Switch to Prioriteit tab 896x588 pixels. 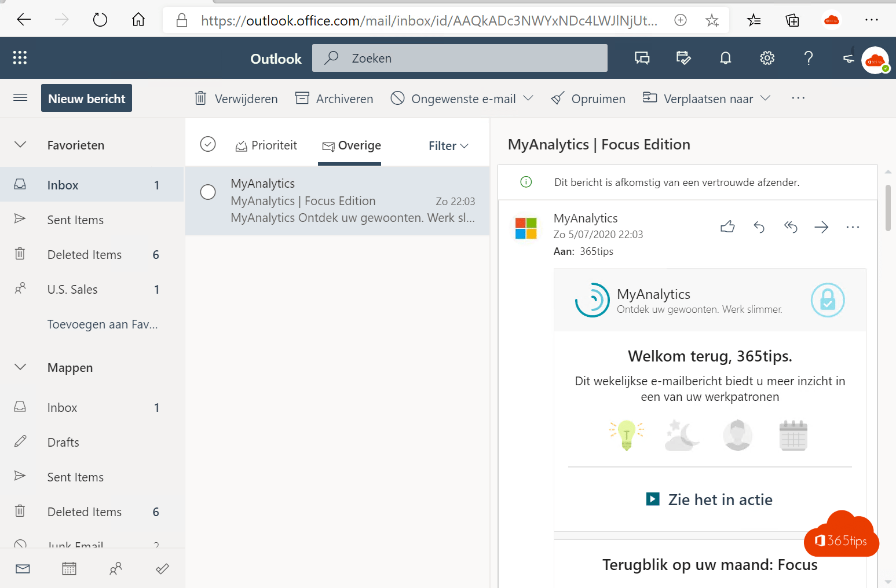tap(266, 145)
